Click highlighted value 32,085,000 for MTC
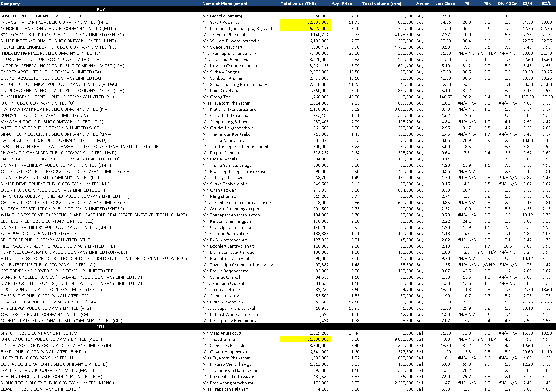Screen dimensions: 556x392 click(x=305, y=22)
